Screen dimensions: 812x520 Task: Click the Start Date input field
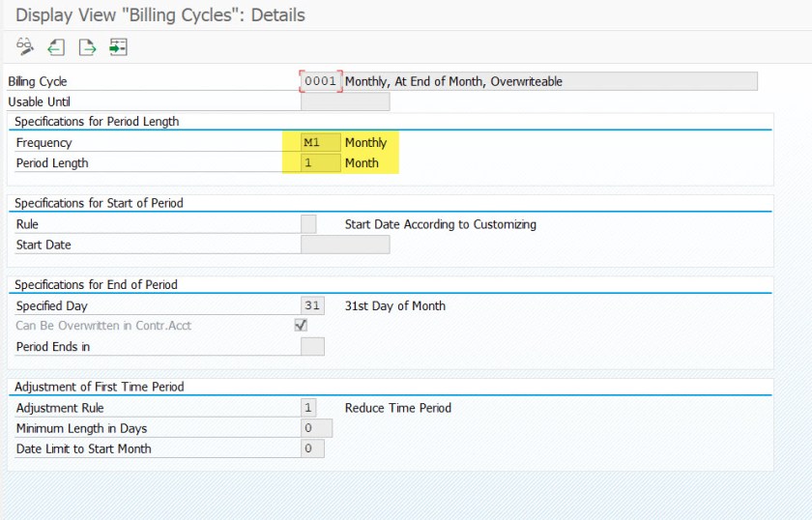(345, 245)
